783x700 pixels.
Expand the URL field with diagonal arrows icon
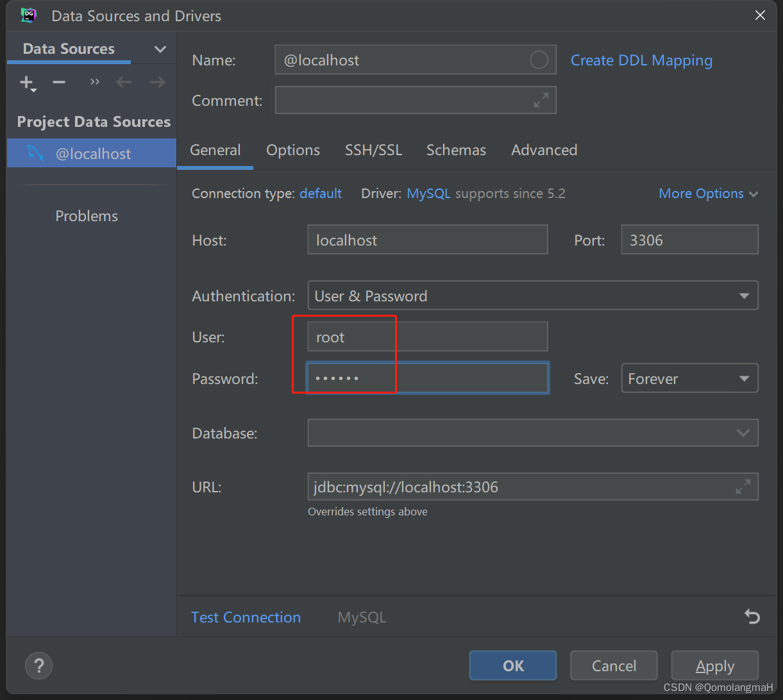pyautogui.click(x=743, y=487)
